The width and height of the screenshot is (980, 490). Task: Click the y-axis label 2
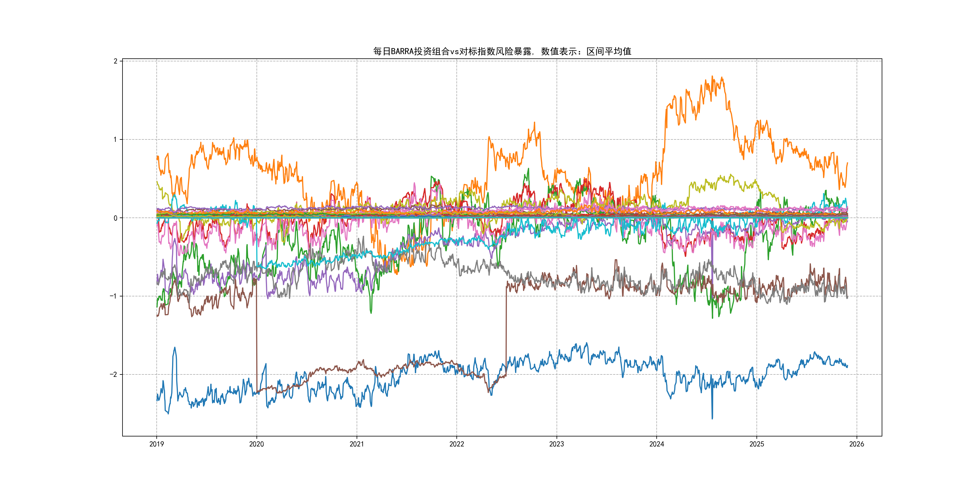coord(115,61)
